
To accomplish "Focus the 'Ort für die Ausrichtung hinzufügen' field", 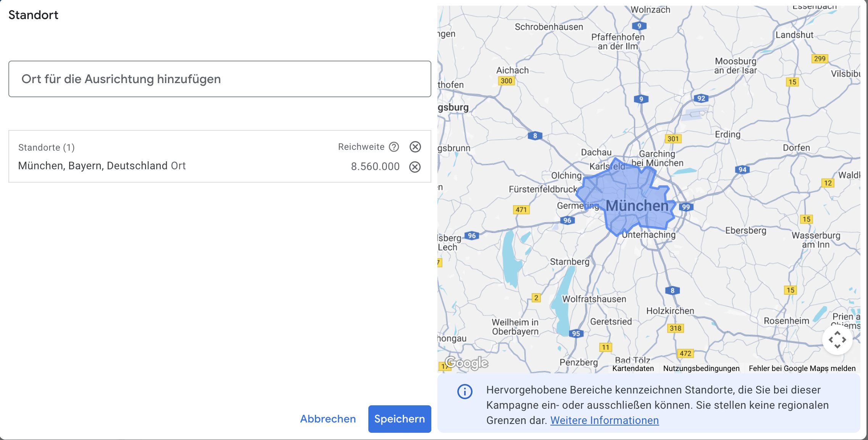I will (219, 79).
